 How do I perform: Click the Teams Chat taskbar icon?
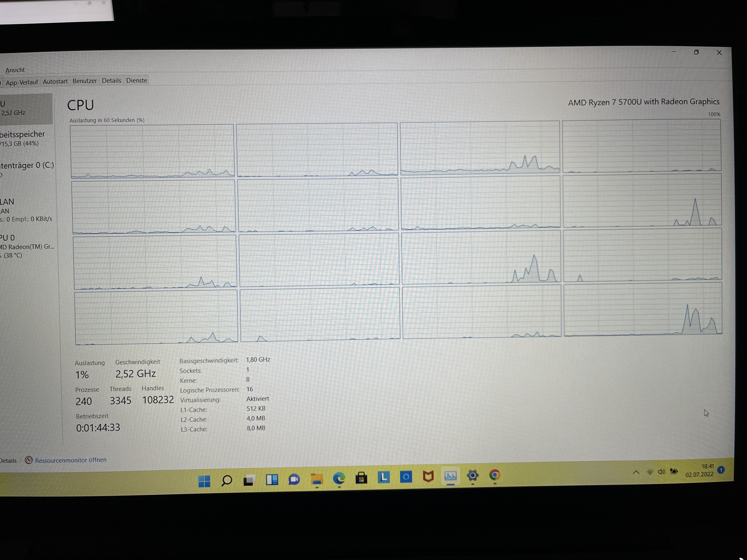coord(294,479)
